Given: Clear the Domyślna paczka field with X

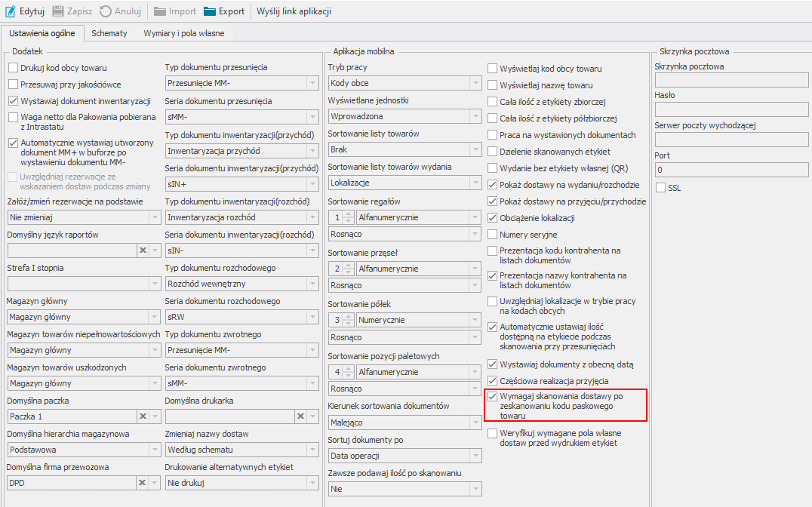Looking at the screenshot, I should click(x=142, y=416).
